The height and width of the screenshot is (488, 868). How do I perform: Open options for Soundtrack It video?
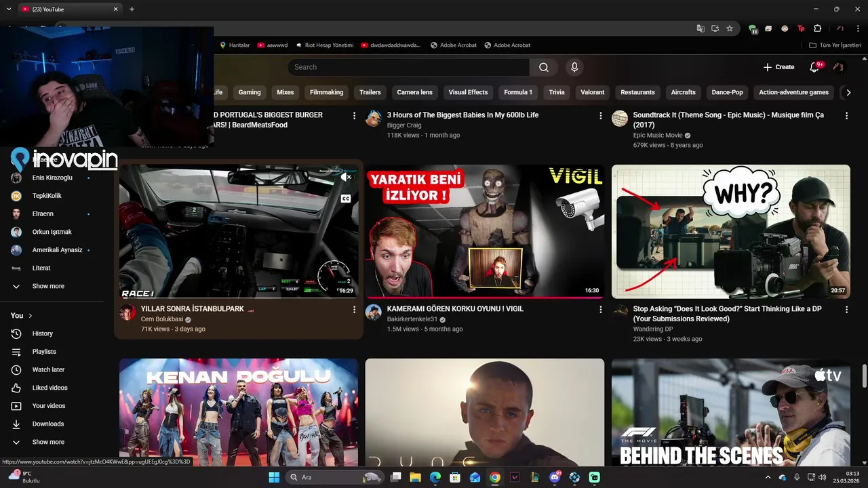[x=846, y=116]
